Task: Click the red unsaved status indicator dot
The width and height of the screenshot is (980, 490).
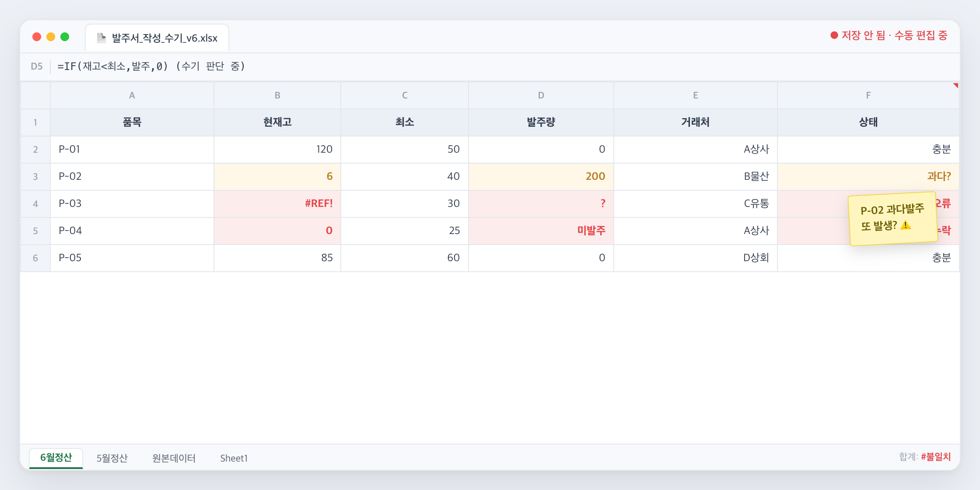Action: 834,35
